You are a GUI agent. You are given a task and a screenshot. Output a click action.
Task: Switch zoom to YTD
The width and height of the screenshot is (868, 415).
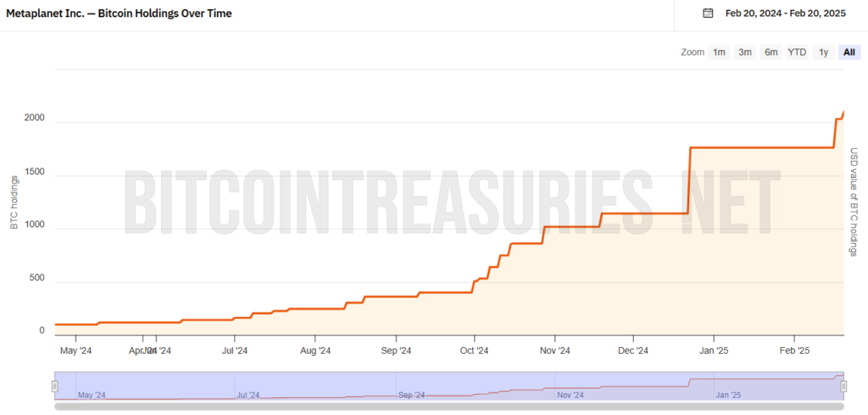797,53
